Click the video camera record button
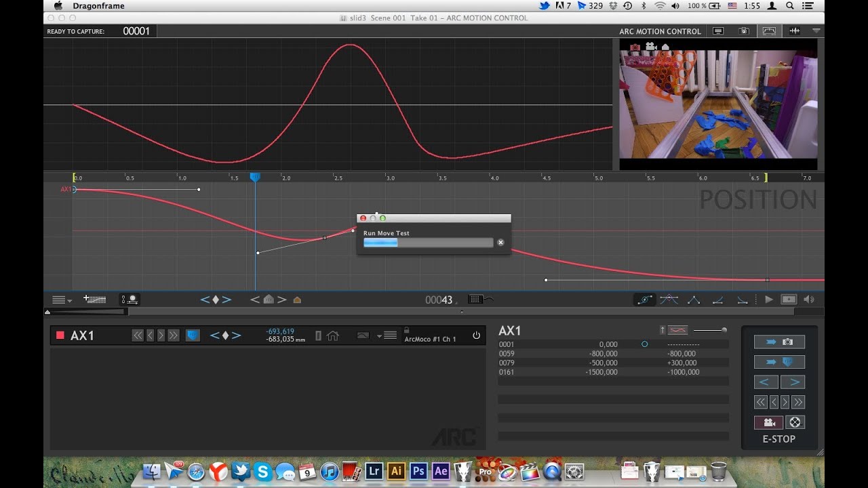The image size is (868, 488). point(769,422)
